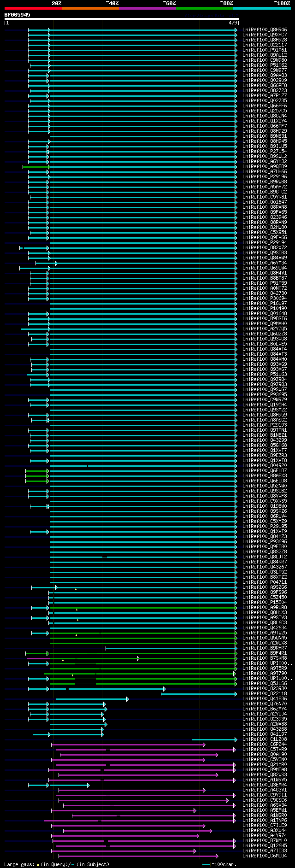The height and width of the screenshot is (868, 295).
Task: Select entry UniRef100_C5CSC6
Action: click(x=265, y=800)
